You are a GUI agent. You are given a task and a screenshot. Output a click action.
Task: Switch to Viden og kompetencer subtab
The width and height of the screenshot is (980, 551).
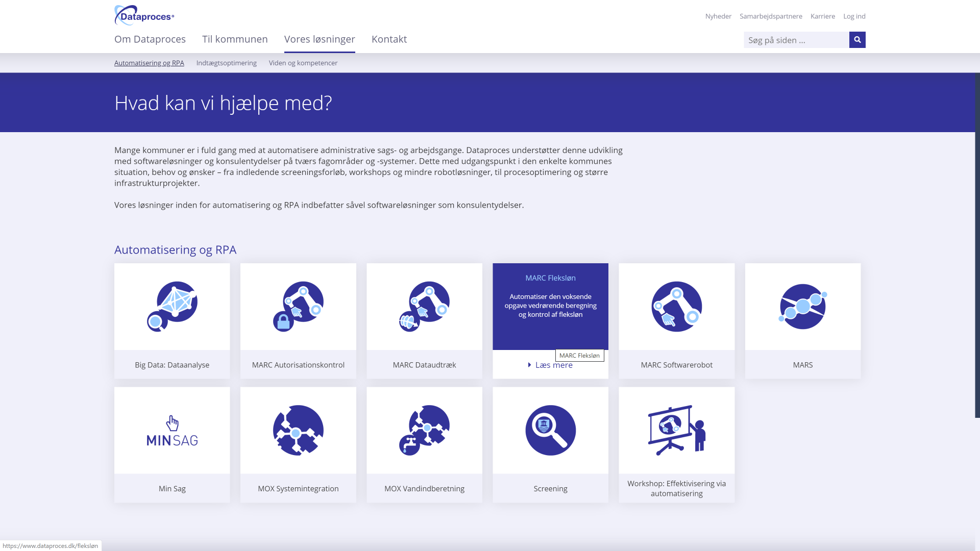click(x=303, y=63)
